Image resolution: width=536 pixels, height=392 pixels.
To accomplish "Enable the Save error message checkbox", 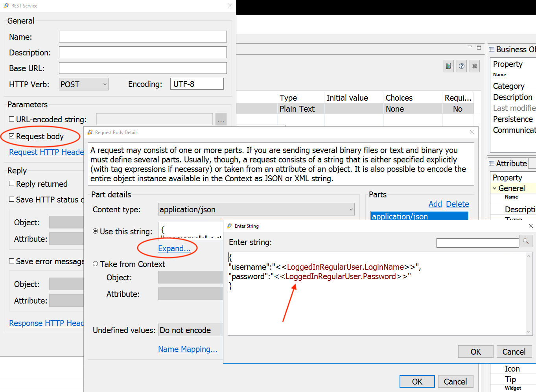I will [12, 261].
